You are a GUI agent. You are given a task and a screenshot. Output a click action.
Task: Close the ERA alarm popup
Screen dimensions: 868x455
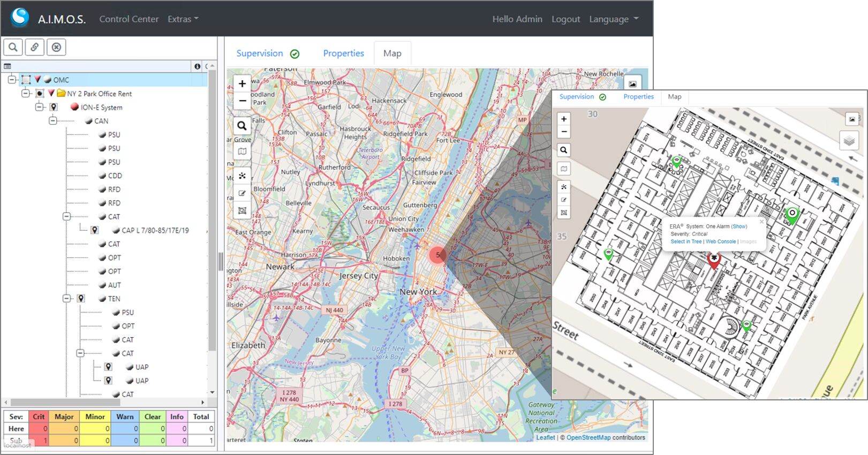761,221
